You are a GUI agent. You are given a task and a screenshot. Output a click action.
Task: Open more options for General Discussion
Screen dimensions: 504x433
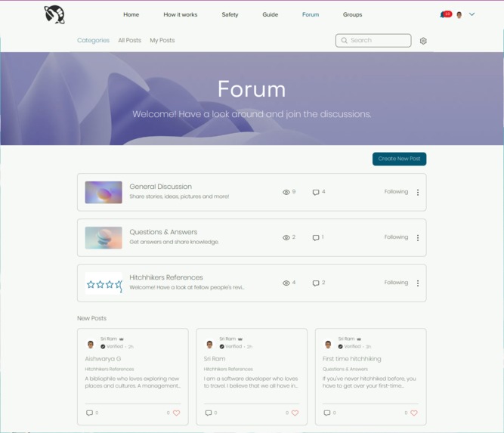(x=418, y=192)
